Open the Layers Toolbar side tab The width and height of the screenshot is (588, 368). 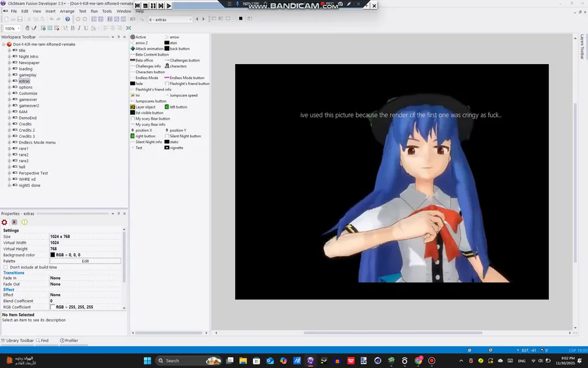click(x=582, y=47)
